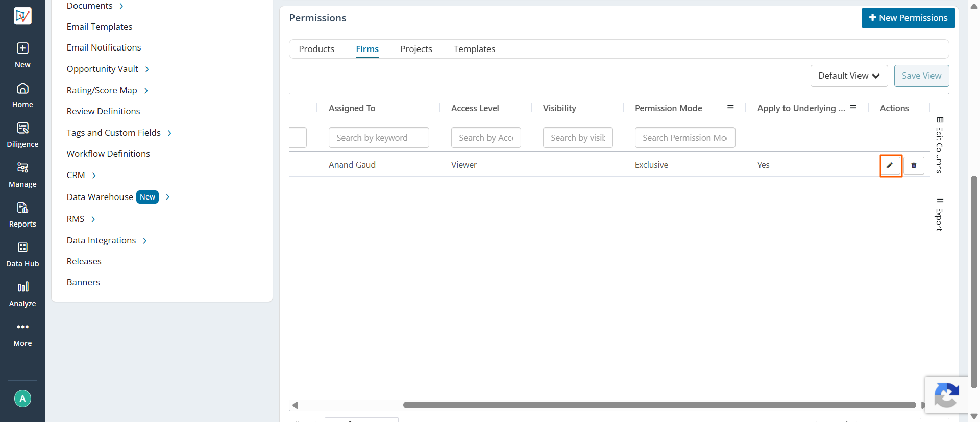The image size is (980, 422).
Task: Go to Home in the sidebar
Action: coord(22,88)
